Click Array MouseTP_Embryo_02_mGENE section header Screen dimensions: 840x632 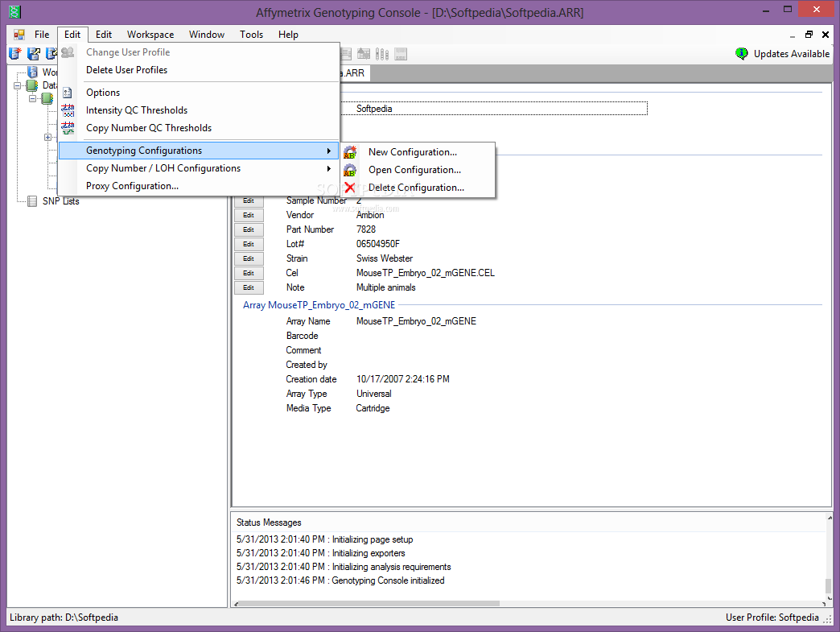point(319,305)
